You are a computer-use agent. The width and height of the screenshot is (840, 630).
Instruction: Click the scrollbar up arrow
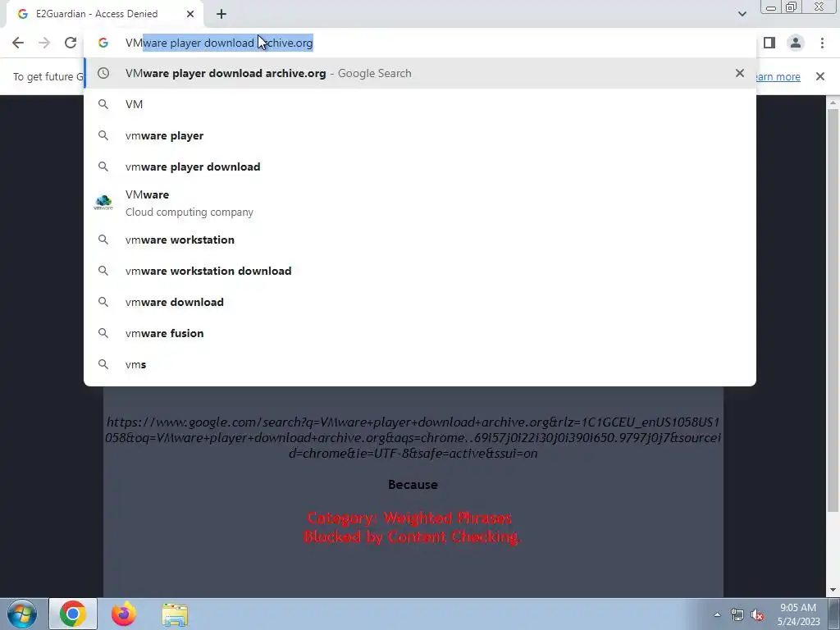(833, 102)
